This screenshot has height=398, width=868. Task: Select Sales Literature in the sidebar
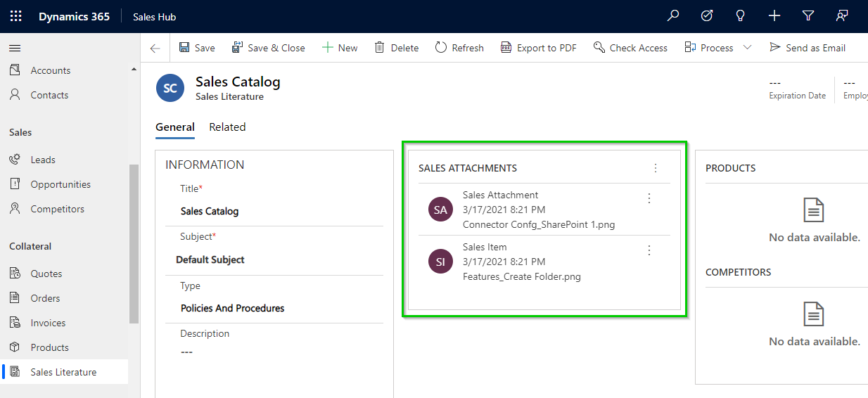65,372
